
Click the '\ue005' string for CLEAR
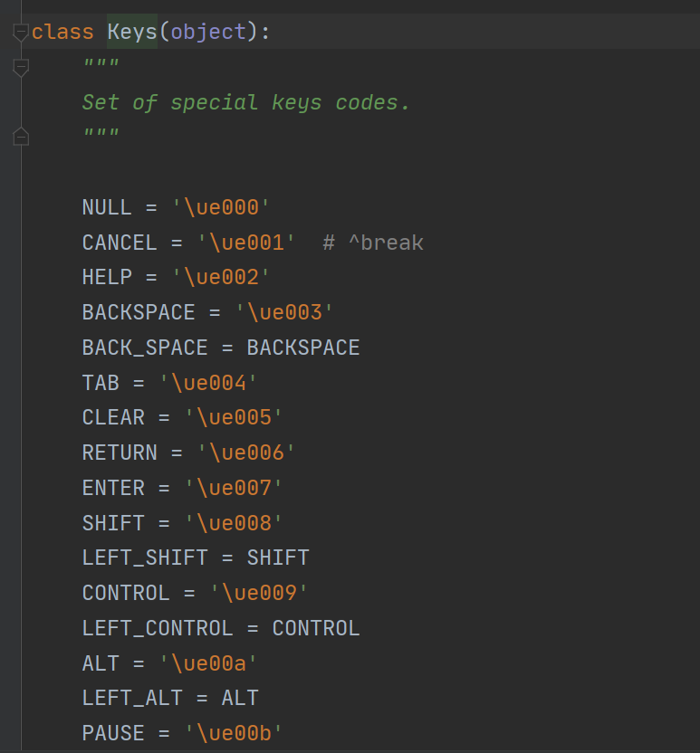pyautogui.click(x=235, y=417)
